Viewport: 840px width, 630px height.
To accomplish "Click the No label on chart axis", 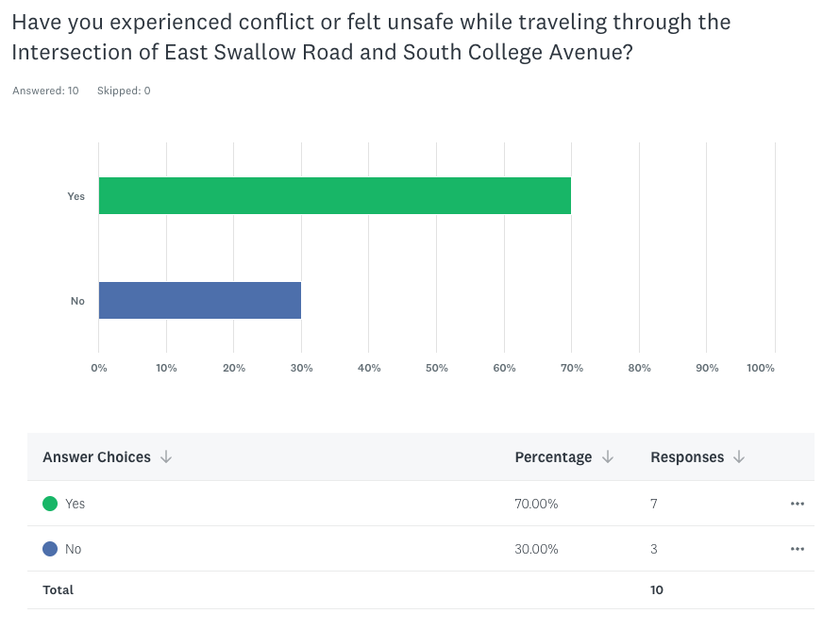I will point(77,301).
